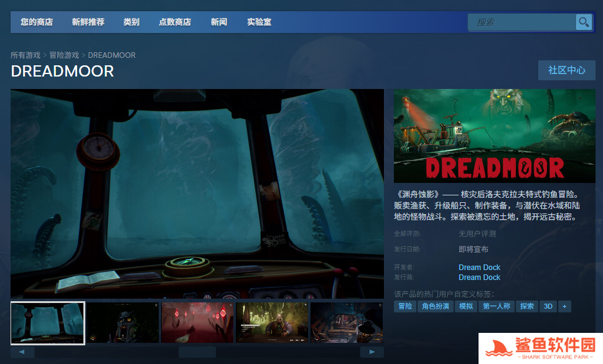603x364 pixels.
Task: Select the 角色扮演 tag
Action: coord(436,306)
